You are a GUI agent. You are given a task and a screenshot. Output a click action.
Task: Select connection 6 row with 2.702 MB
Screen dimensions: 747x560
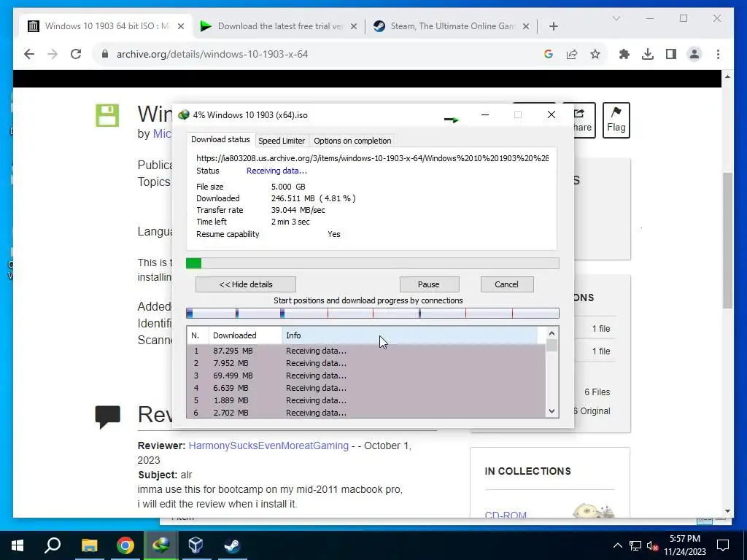coord(366,413)
